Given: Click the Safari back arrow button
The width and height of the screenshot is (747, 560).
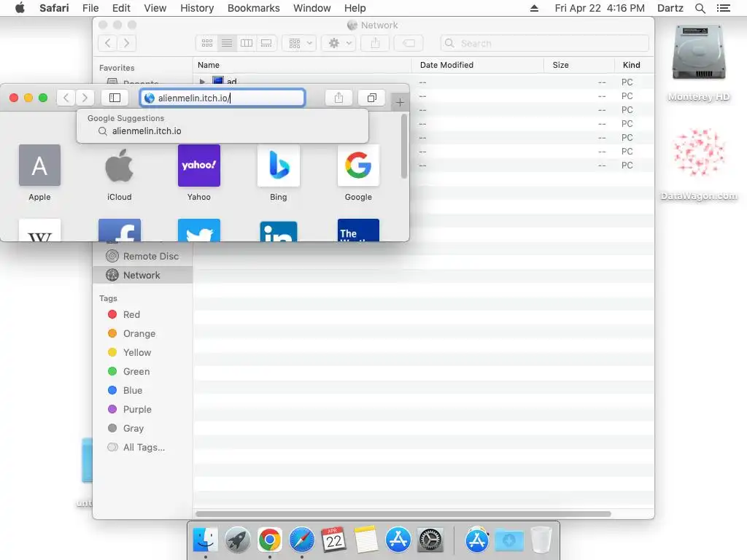Looking at the screenshot, I should click(66, 98).
